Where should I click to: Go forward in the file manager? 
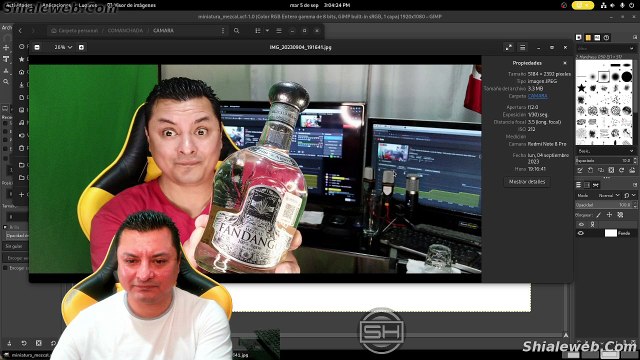coord(33,31)
